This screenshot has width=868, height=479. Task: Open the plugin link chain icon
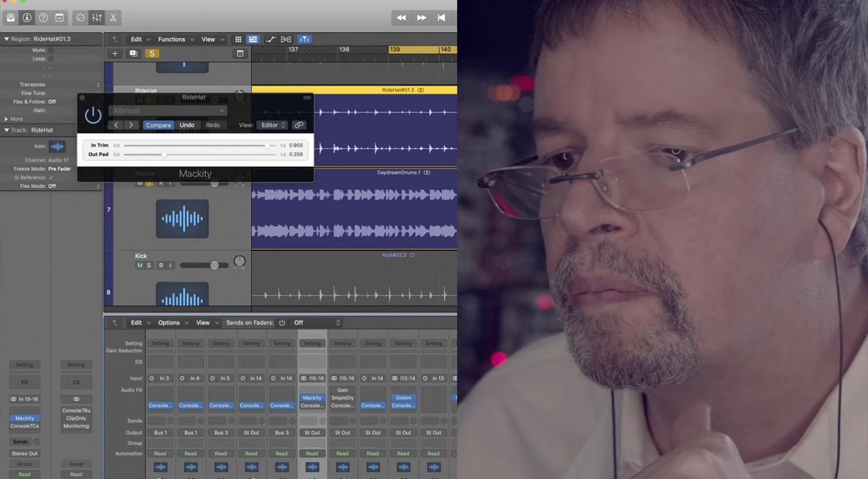coord(298,125)
